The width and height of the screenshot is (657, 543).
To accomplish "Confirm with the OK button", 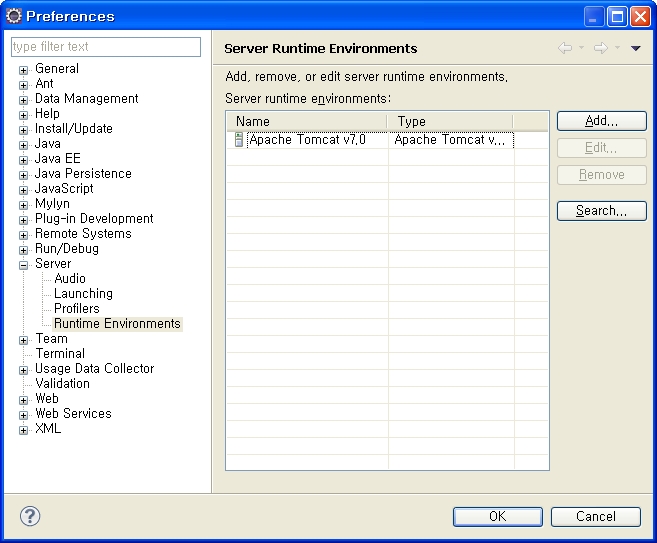I will click(497, 516).
